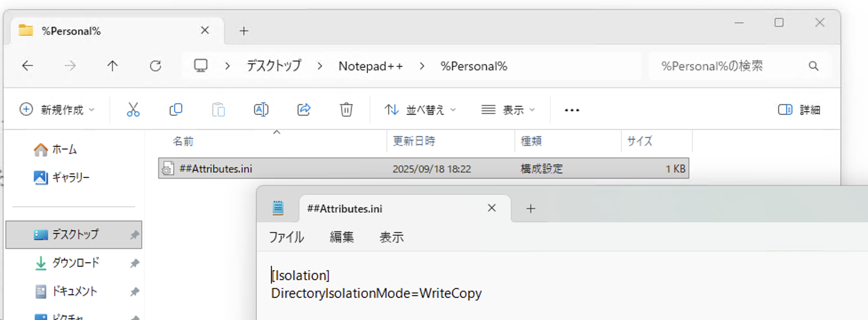This screenshot has height=320, width=868.
Task: Toggle the 詳細 details pane
Action: point(799,110)
